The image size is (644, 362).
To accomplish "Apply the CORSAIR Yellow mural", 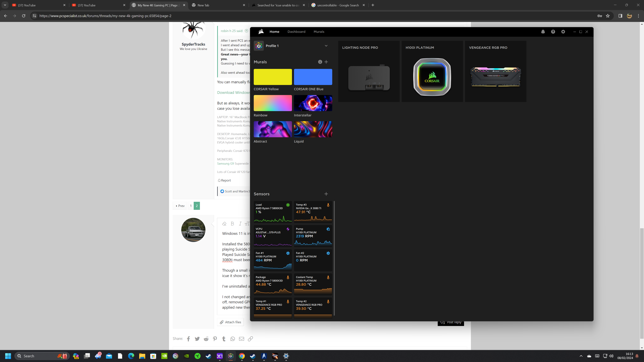I will click(x=273, y=77).
